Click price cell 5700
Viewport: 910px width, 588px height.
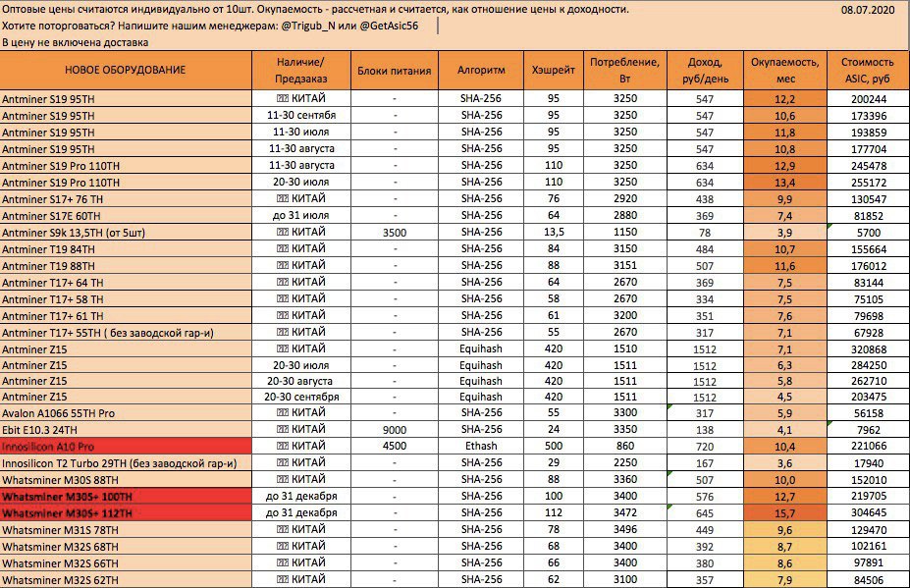click(868, 233)
